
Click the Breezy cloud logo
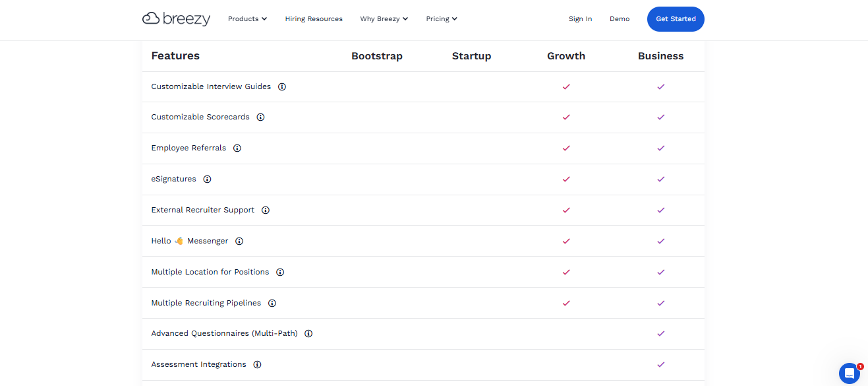[x=176, y=19]
